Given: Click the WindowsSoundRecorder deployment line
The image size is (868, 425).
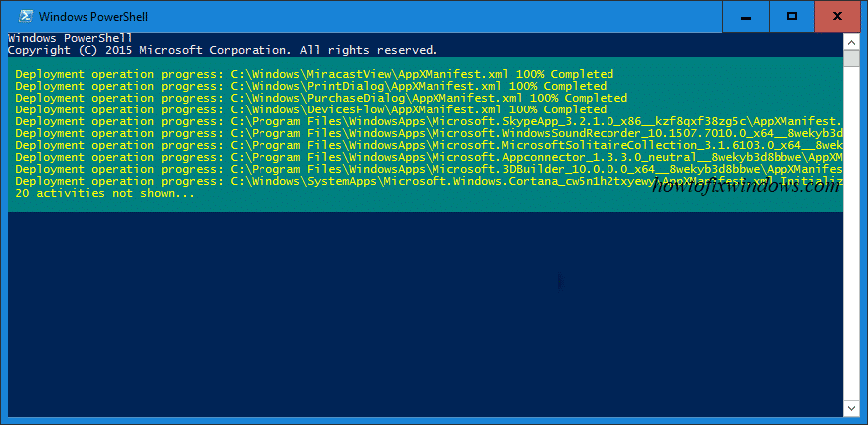Looking at the screenshot, I should [428, 133].
